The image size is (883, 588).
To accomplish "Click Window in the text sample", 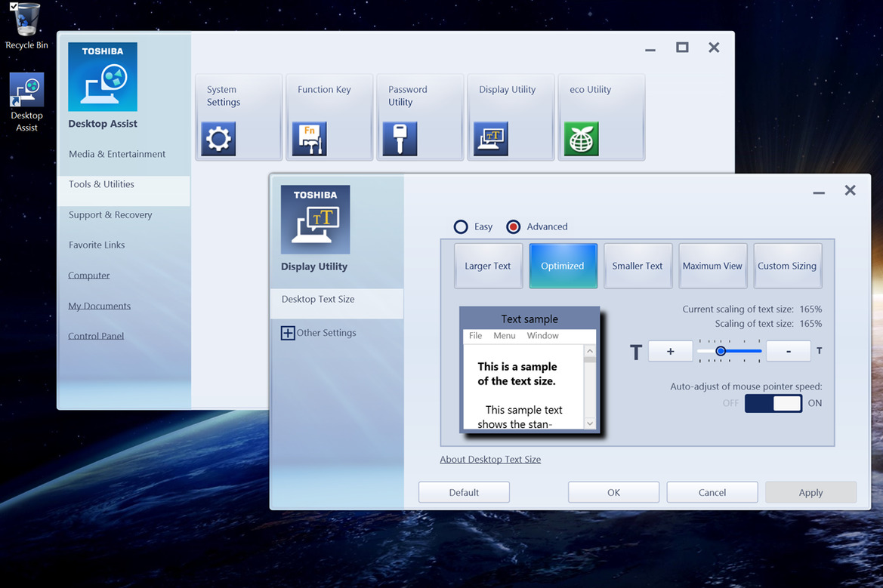I will point(543,335).
